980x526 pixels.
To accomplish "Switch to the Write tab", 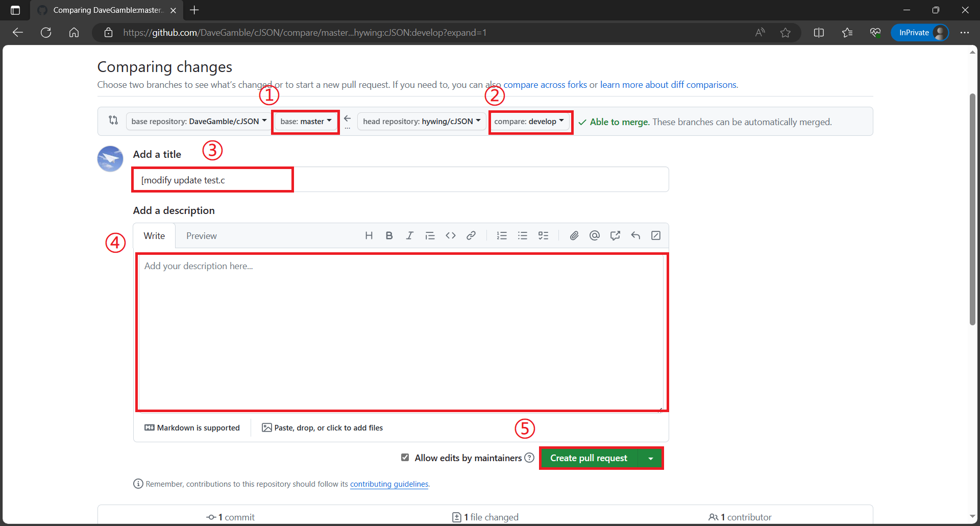I will [x=154, y=236].
